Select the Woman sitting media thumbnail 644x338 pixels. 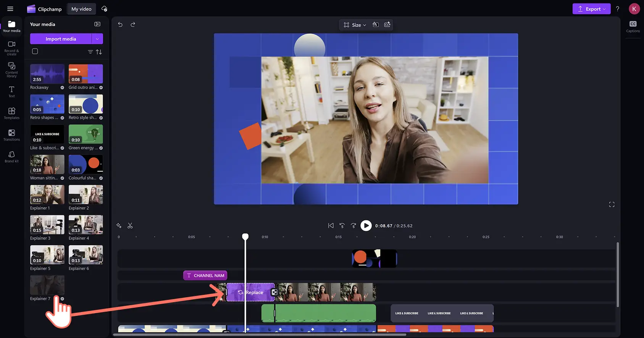(x=47, y=164)
